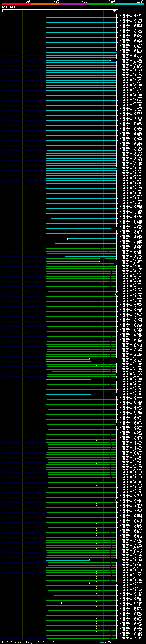
Task: Select hit UniRef100_P42577
Action: coord(131,314)
